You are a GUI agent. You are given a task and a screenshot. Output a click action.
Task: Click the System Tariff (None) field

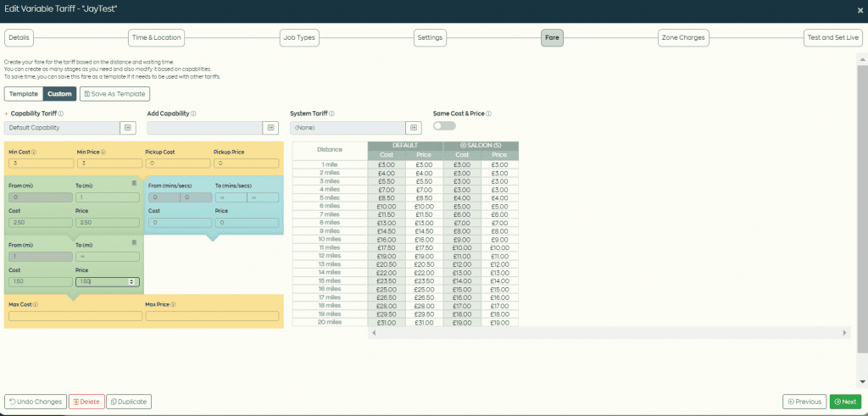pyautogui.click(x=348, y=128)
